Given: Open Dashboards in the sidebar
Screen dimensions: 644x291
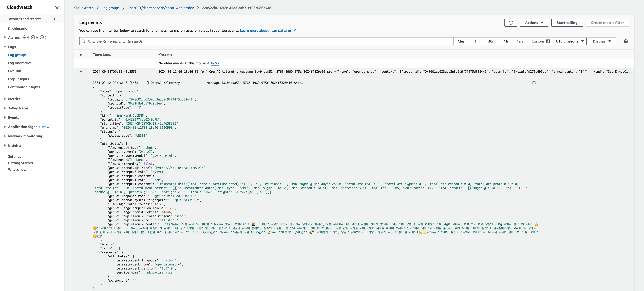Looking at the screenshot, I should [x=17, y=29].
